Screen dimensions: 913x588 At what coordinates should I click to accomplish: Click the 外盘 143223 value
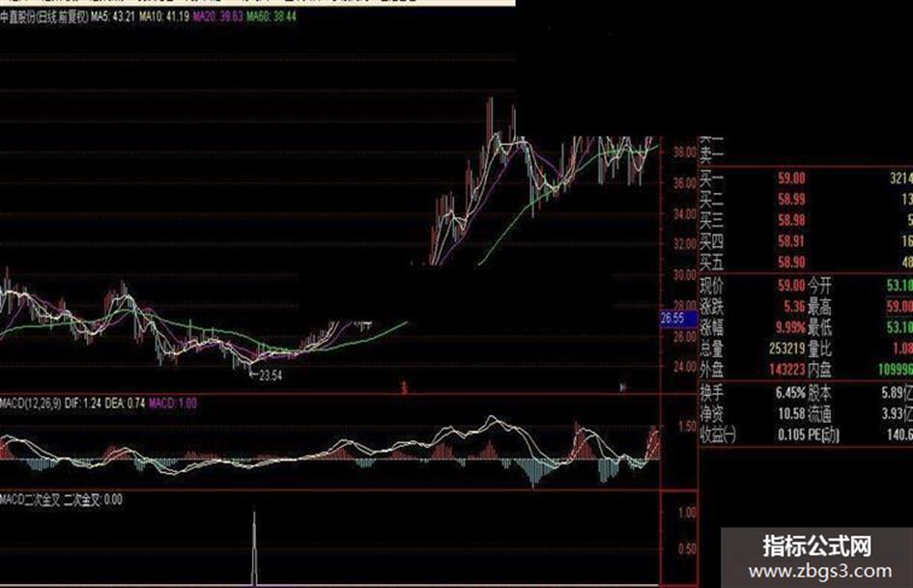(x=786, y=370)
